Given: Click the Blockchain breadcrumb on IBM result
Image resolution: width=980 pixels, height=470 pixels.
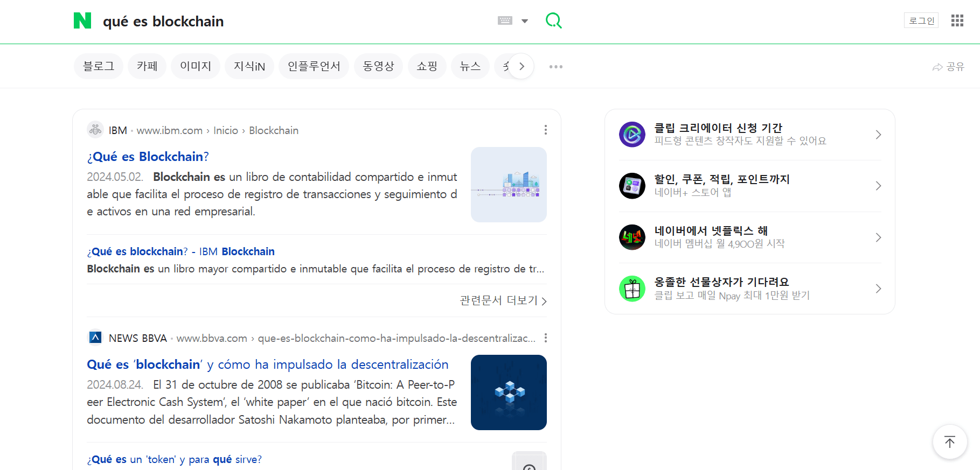Looking at the screenshot, I should click(274, 130).
